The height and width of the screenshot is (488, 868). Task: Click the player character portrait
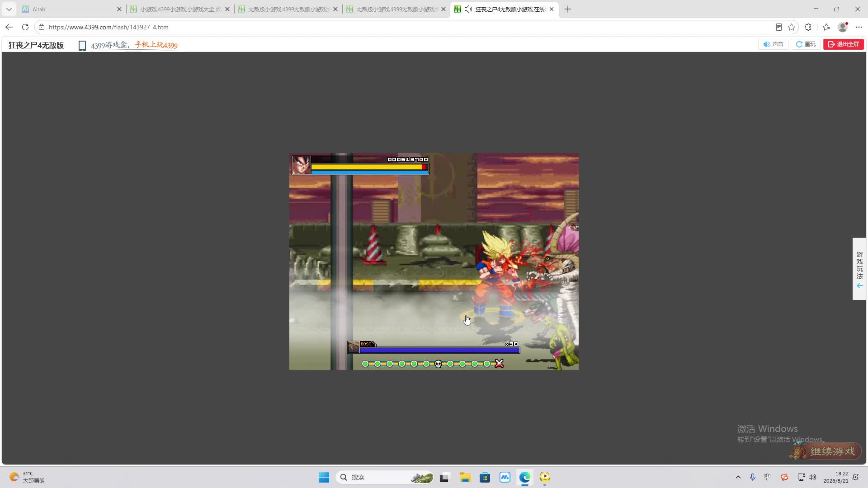[x=302, y=165]
